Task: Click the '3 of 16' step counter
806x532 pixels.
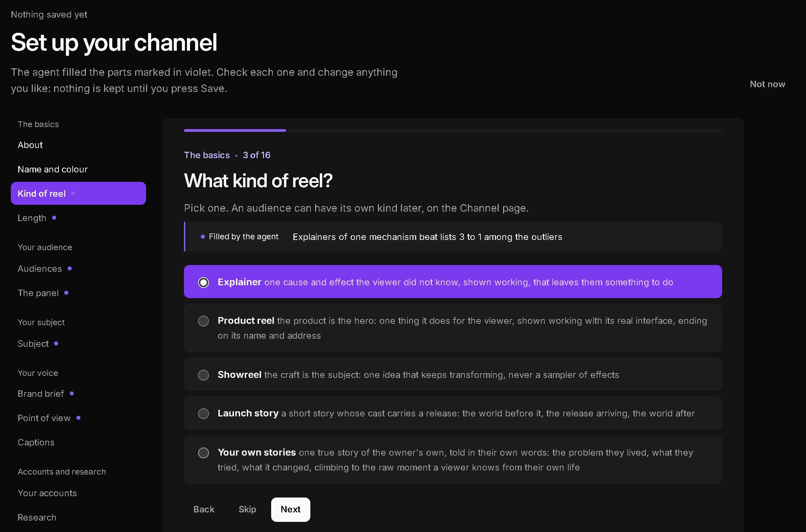Action: pyautogui.click(x=257, y=155)
